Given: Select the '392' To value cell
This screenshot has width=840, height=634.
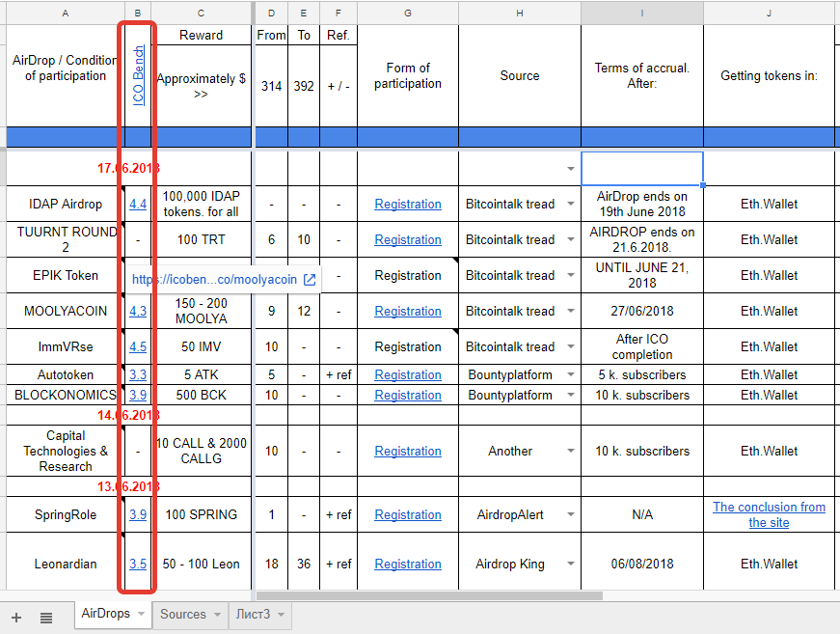Looking at the screenshot, I should (303, 86).
